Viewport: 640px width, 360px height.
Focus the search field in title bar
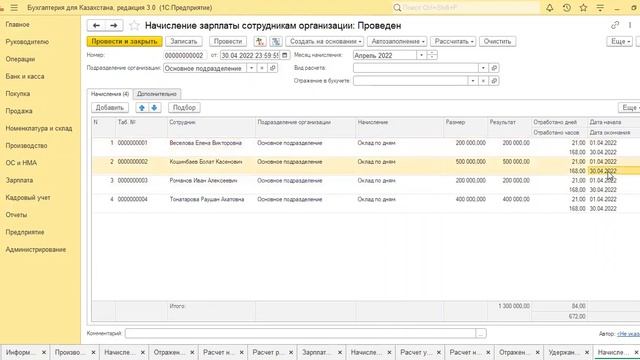pos(465,8)
